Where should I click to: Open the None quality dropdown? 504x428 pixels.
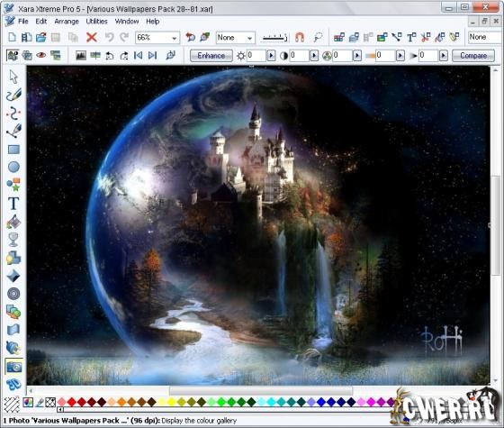(236, 38)
